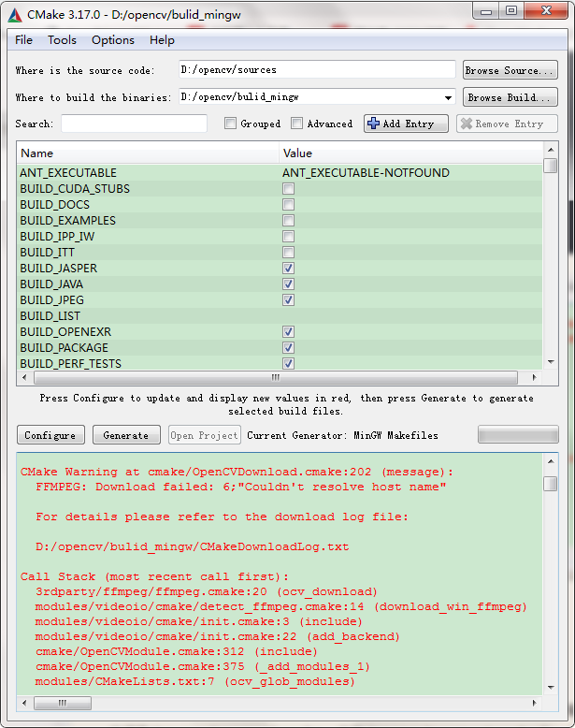Click the Browse Source button
Viewport: 575px width, 728px height.
pyautogui.click(x=510, y=70)
